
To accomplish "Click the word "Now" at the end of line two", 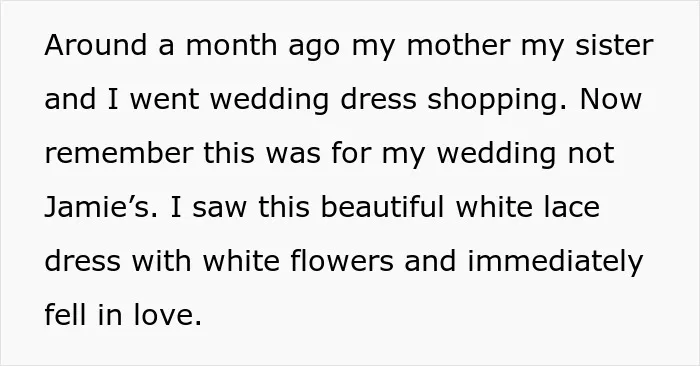I will point(611,99).
